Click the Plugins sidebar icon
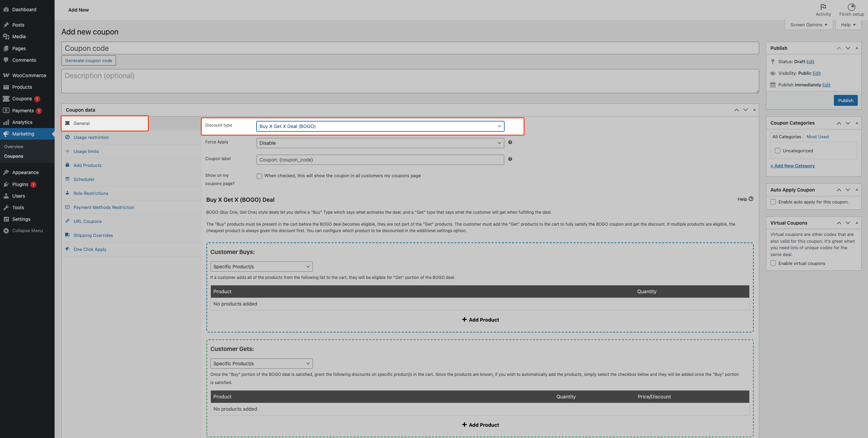The image size is (868, 438). coord(6,184)
